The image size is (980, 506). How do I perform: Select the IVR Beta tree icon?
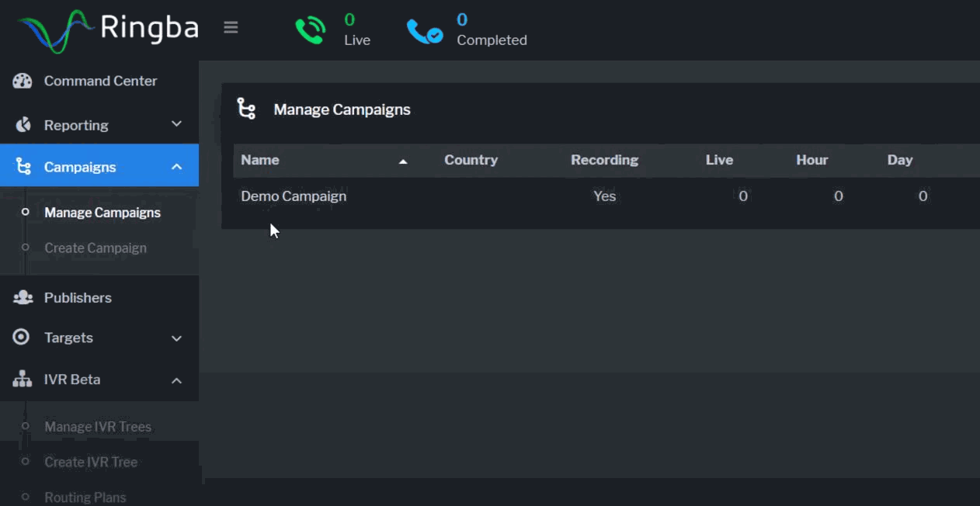tap(22, 379)
